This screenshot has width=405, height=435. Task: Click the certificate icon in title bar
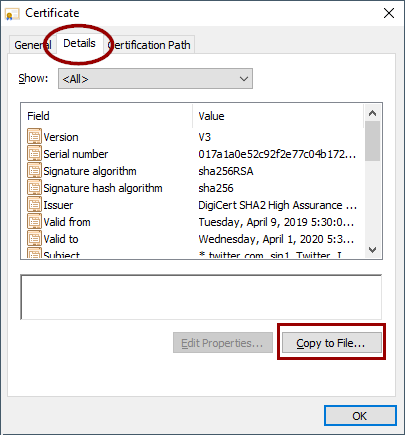pyautogui.click(x=12, y=14)
